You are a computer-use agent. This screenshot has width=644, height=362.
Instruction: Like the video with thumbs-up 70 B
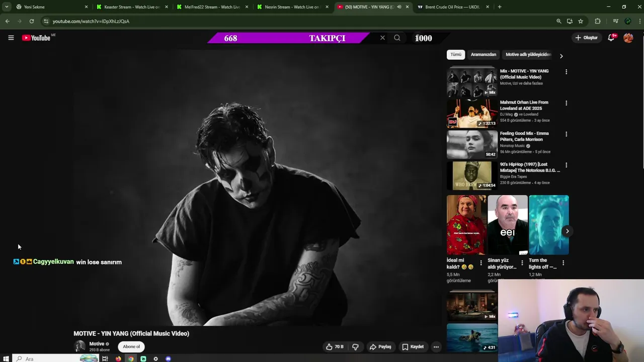[335, 346]
